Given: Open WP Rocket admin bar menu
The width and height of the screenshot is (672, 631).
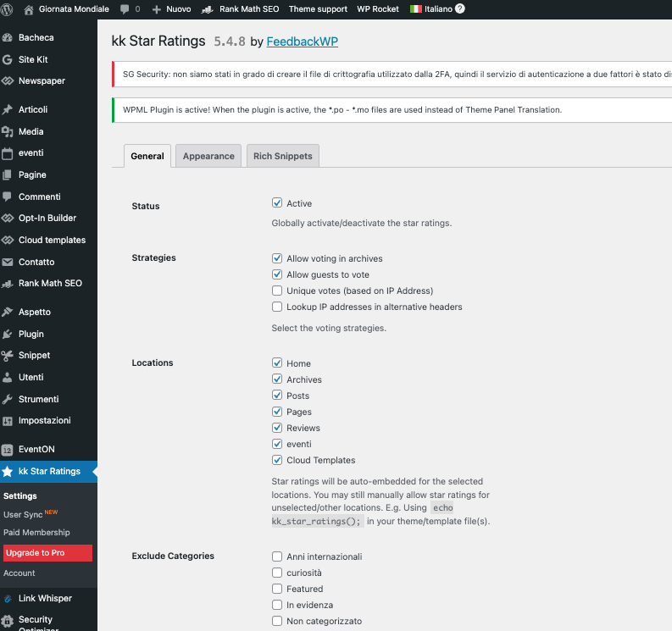Looking at the screenshot, I should [x=378, y=9].
